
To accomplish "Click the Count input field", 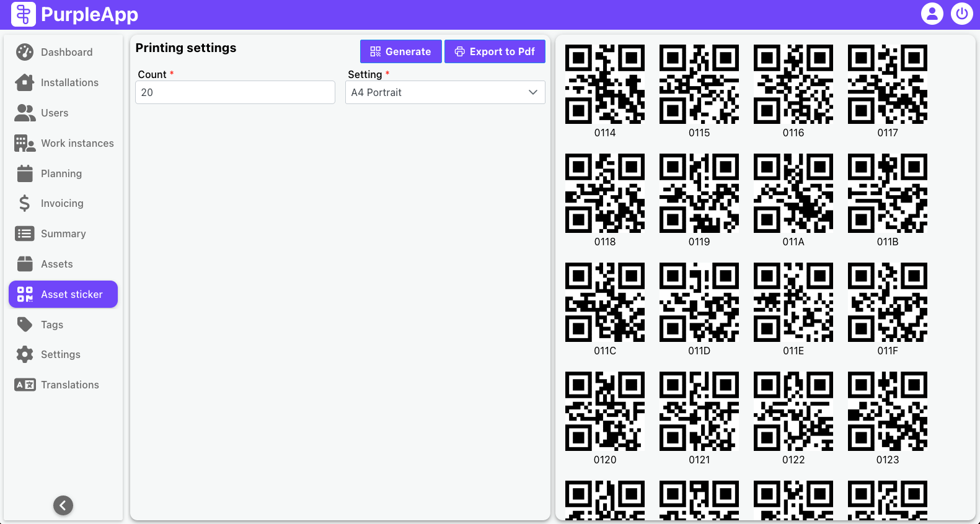I will click(x=235, y=92).
